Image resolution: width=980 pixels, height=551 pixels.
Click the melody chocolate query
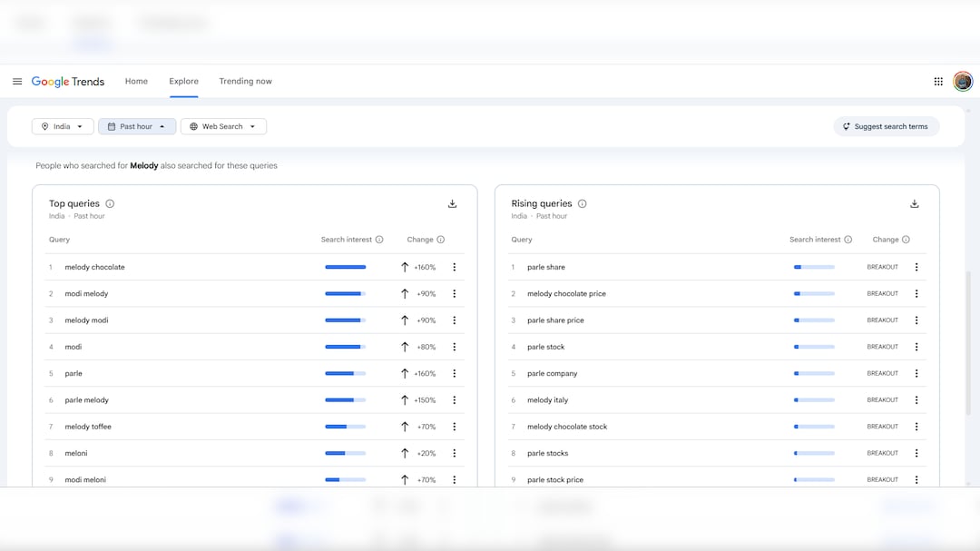(x=95, y=267)
